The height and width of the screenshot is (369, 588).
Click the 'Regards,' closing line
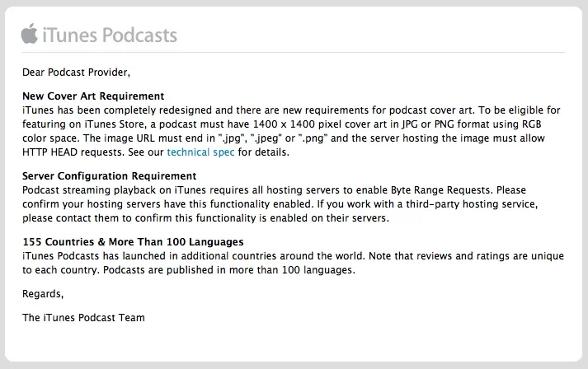(43, 294)
